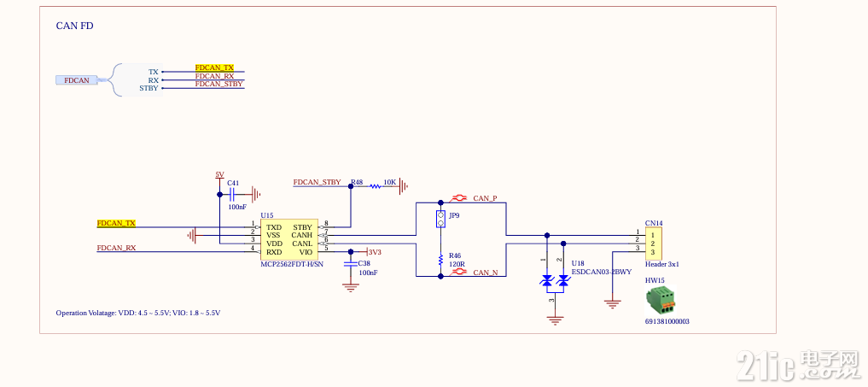
Task: Click the 'Header 3x1' label
Action: (662, 265)
